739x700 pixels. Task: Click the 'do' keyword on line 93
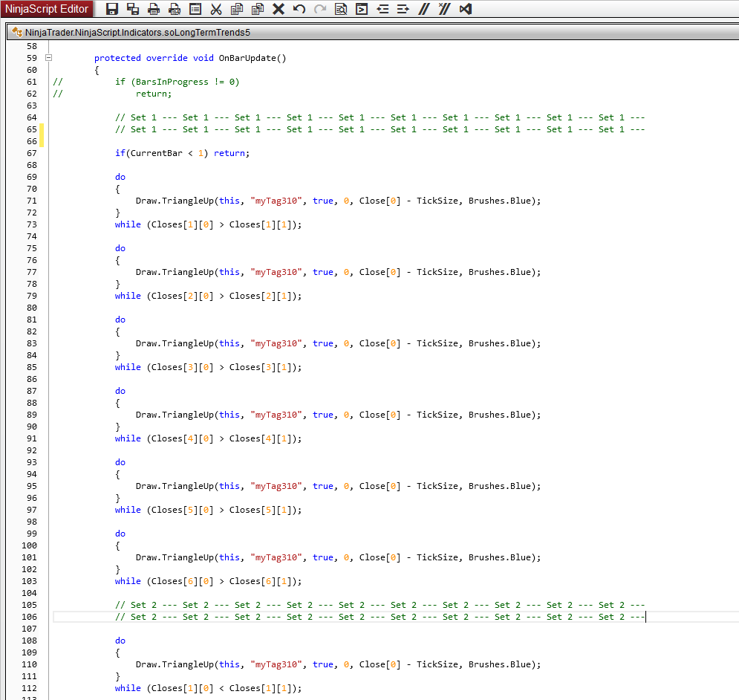tap(120, 462)
